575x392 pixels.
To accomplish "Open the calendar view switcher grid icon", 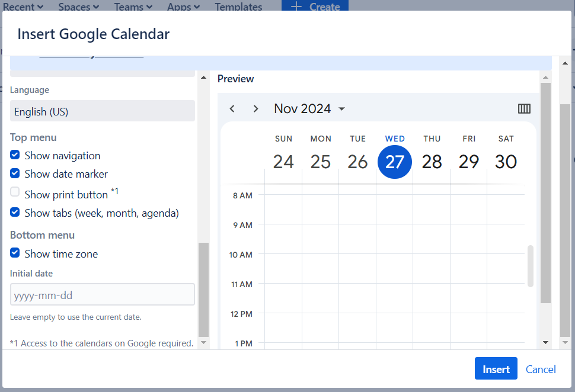I will point(524,108).
